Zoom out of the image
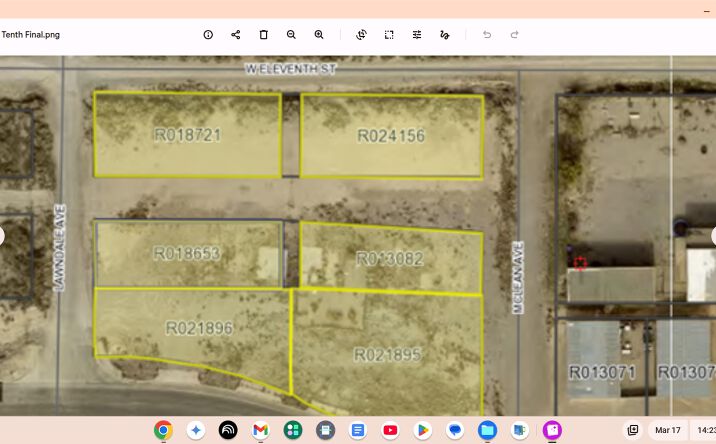The image size is (716, 444). pos(291,35)
